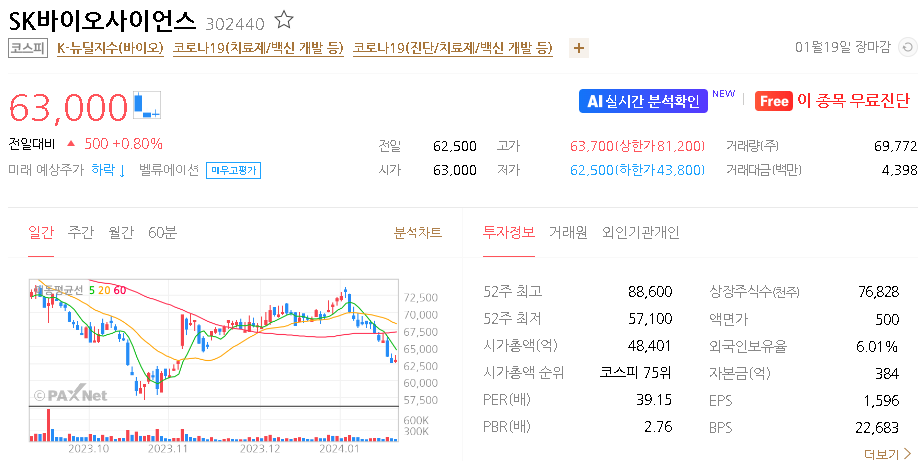Click the PER value 39.15

(653, 400)
